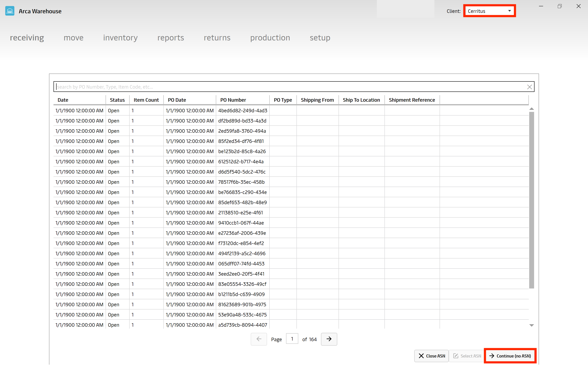Image resolution: width=588 pixels, height=392 pixels.
Task: Click the Continue (no ASN) button
Action: (511, 356)
